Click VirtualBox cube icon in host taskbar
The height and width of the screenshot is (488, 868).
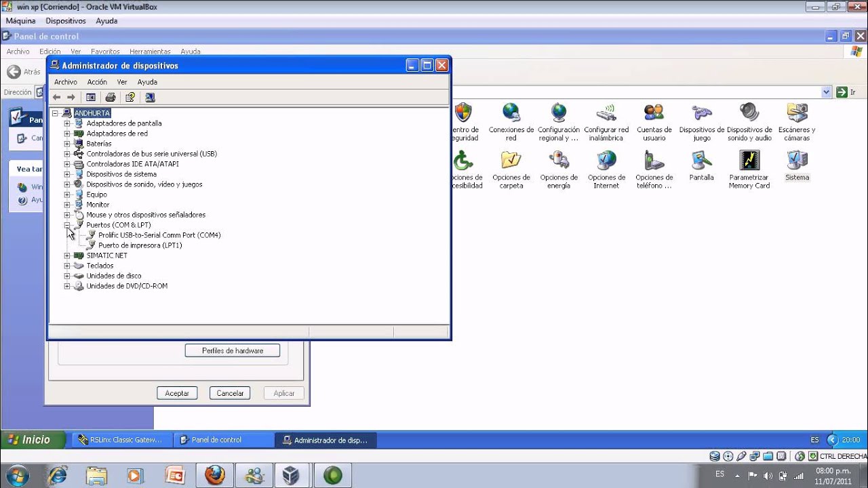pyautogui.click(x=292, y=475)
